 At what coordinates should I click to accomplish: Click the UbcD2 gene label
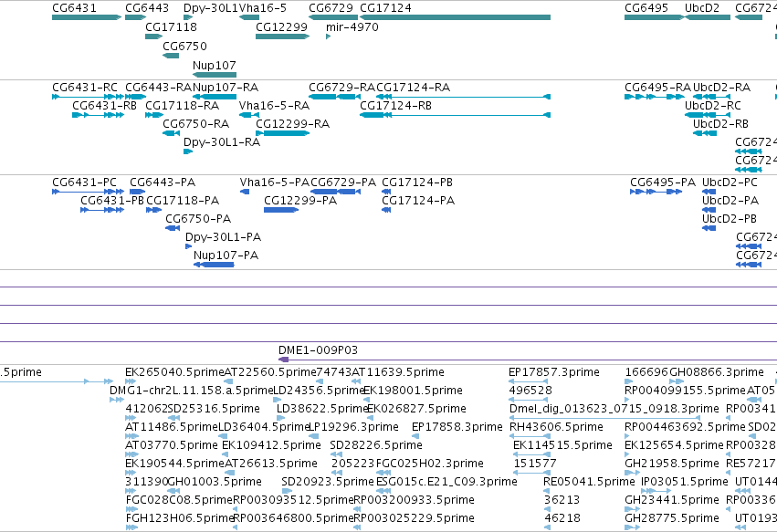pos(702,8)
